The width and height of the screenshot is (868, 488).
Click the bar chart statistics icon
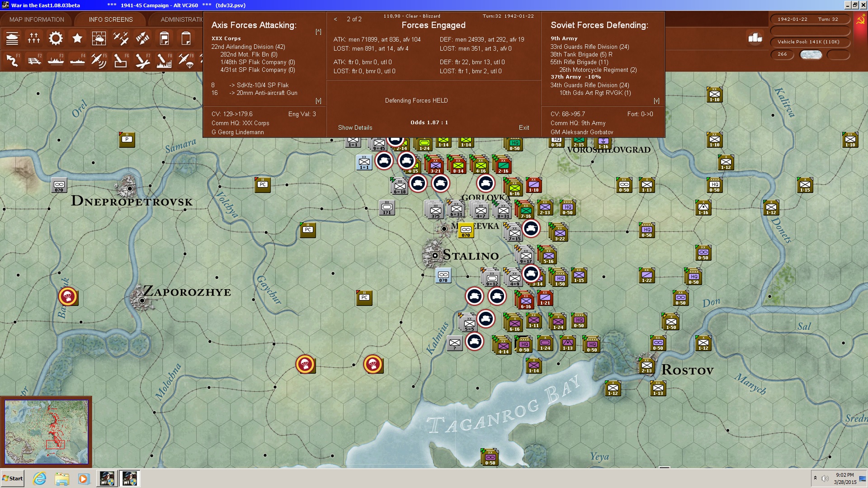[x=755, y=38]
